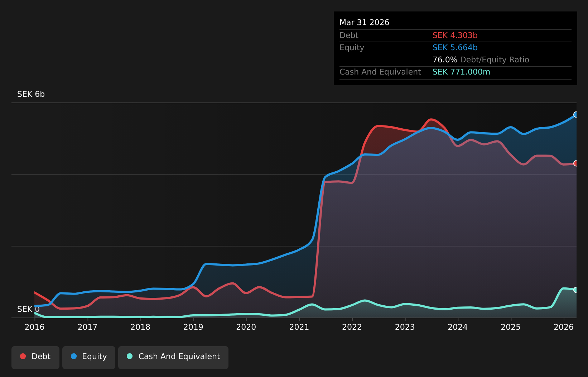Select the Equity endpoint marker at 2026
The width and height of the screenshot is (588, 377).
point(576,115)
